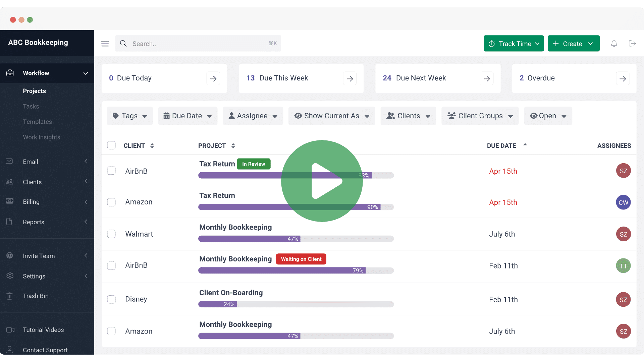Image resolution: width=644 pixels, height=362 pixels.
Task: Select the Walmart row checkbox
Action: tap(111, 234)
